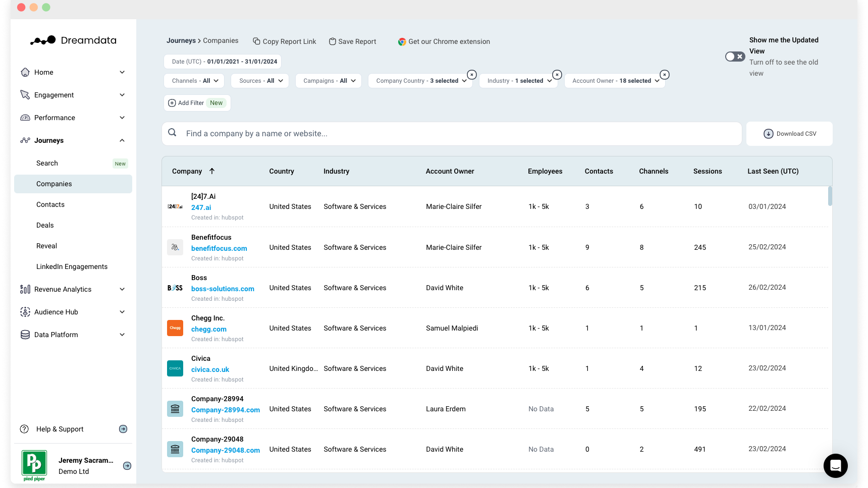Click the Add Filter button
The image size is (868, 488).
[197, 102]
